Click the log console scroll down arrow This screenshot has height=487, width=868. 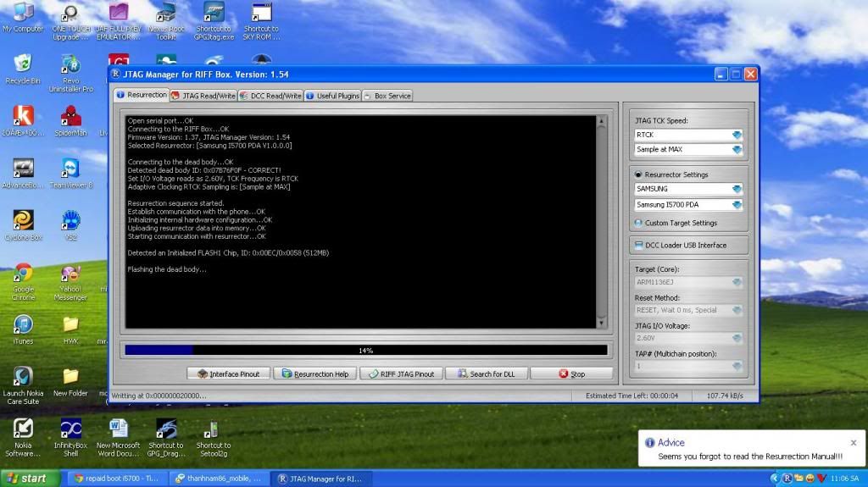(601, 324)
